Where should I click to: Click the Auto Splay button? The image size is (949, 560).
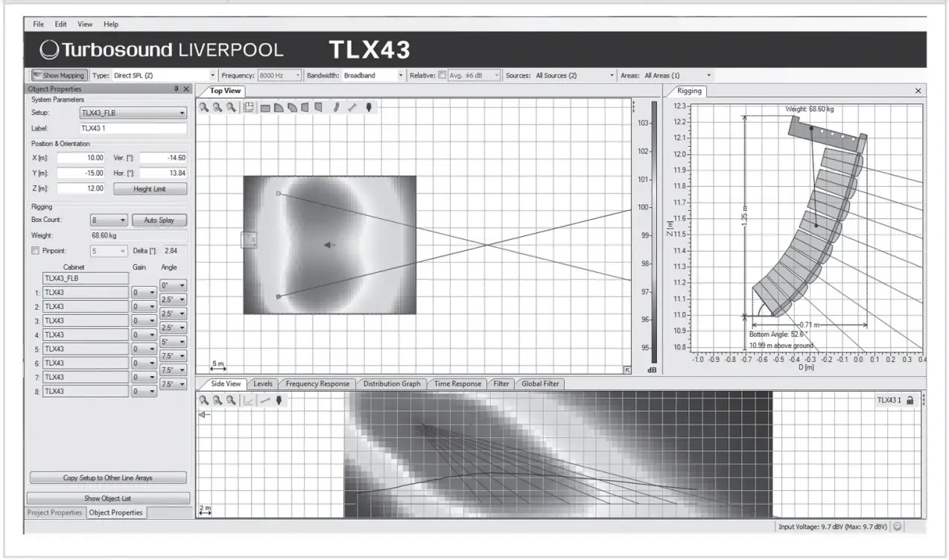coord(157,220)
